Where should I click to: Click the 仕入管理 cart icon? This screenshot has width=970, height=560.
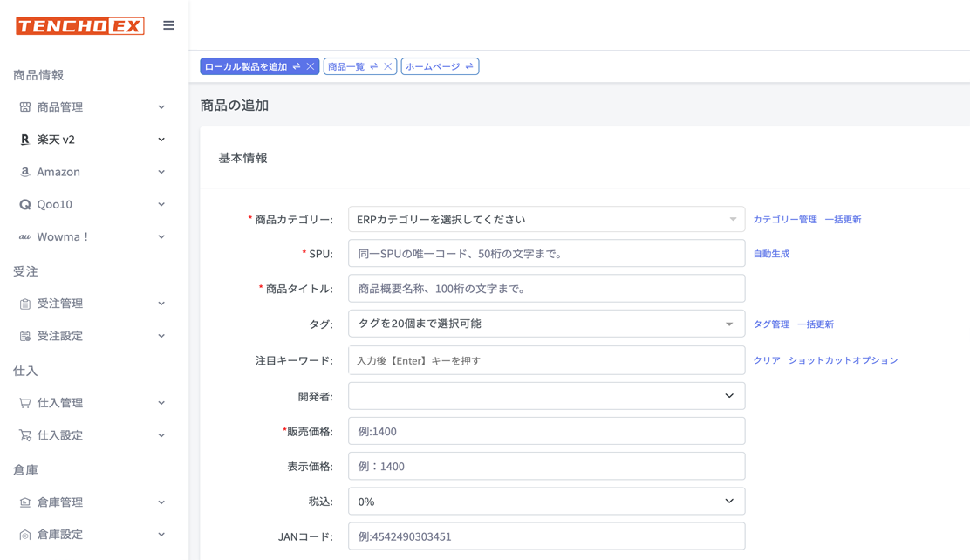[24, 403]
